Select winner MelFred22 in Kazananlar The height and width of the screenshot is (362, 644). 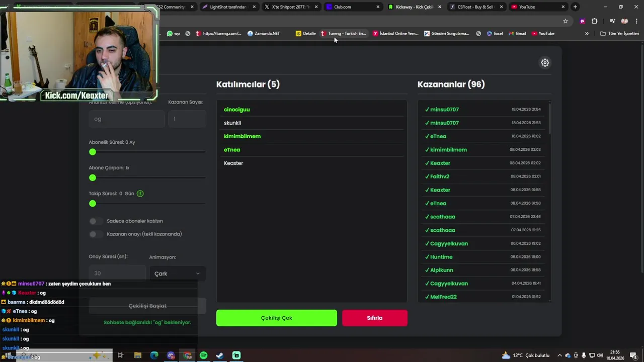point(443,297)
